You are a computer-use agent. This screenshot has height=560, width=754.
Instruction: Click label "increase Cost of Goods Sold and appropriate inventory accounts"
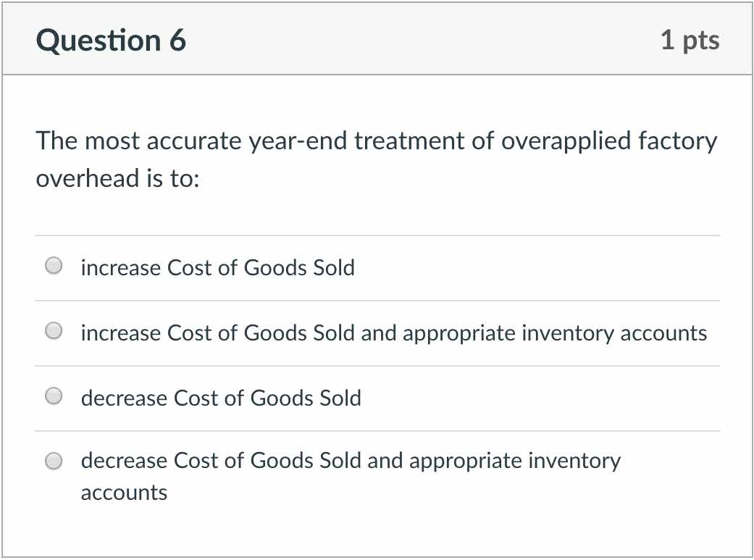pos(393,333)
